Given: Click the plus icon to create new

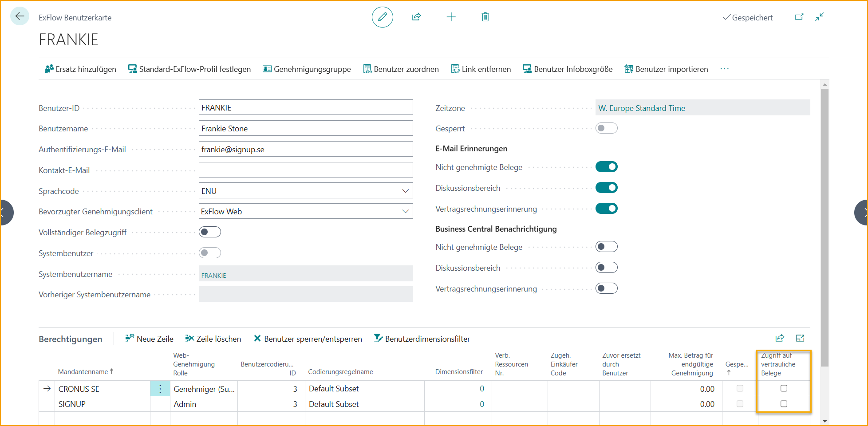Looking at the screenshot, I should click(x=451, y=17).
